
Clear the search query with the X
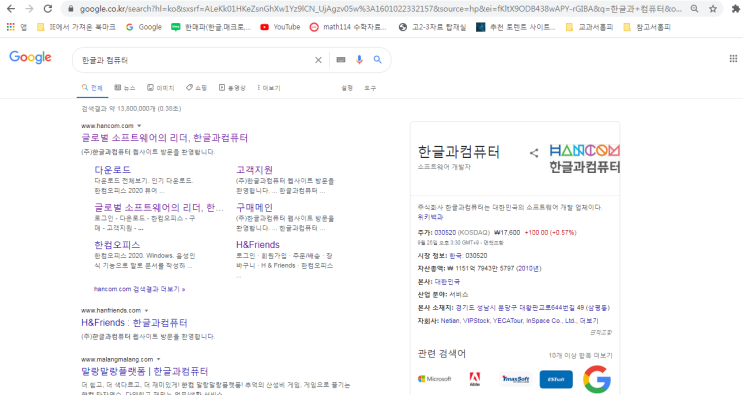318,60
